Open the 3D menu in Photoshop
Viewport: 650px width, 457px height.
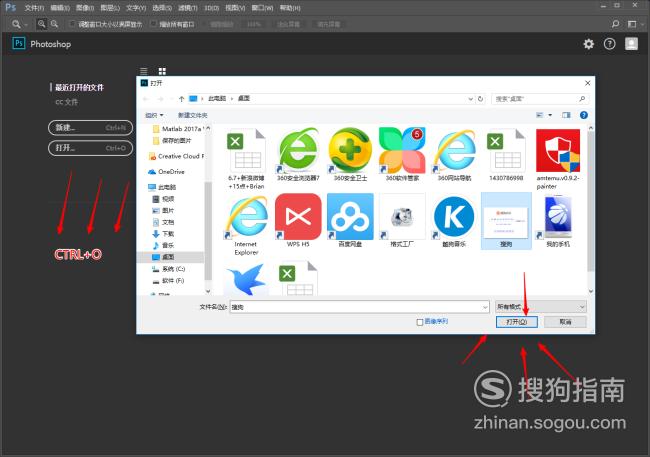[x=211, y=8]
